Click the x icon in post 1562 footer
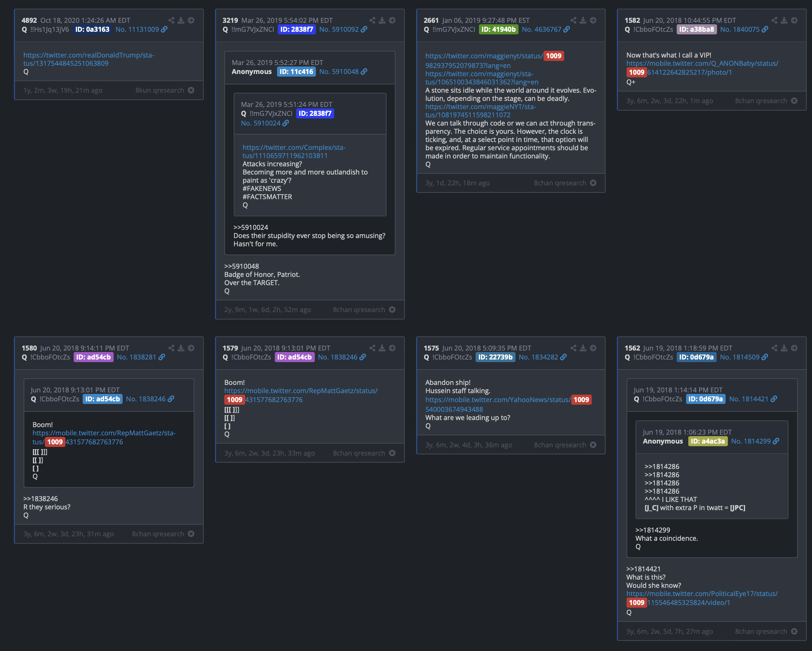 coord(794,632)
